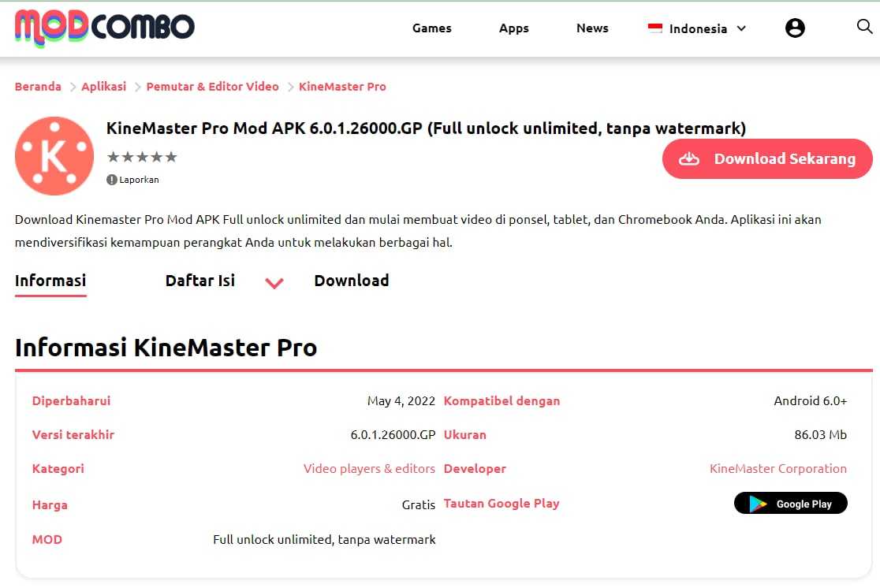Go to Beranda breadcrumb
The image size is (880, 588).
(38, 87)
